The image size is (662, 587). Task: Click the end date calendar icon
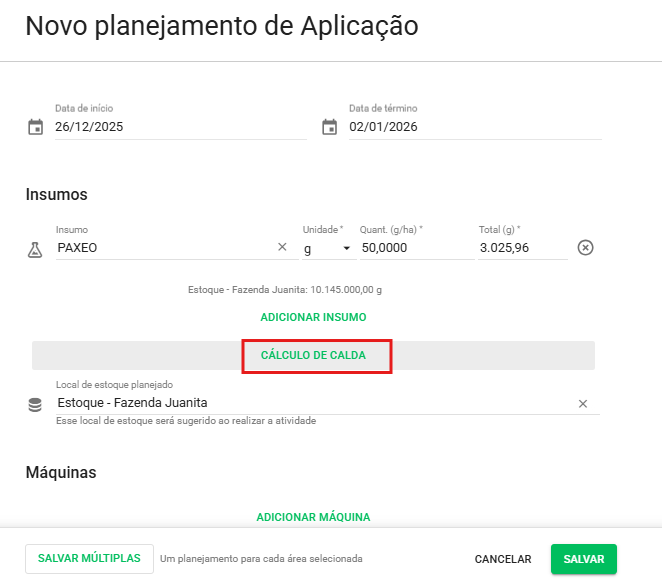click(x=329, y=127)
